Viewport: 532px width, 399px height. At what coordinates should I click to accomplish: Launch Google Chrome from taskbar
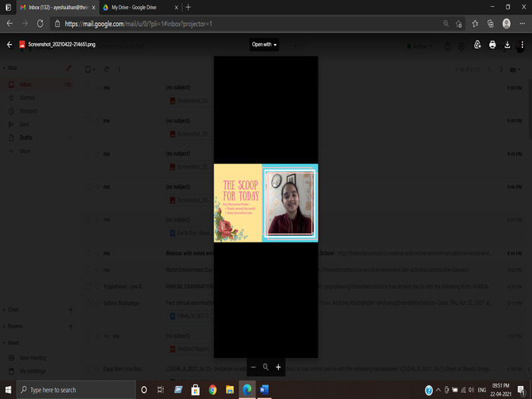coord(213,390)
